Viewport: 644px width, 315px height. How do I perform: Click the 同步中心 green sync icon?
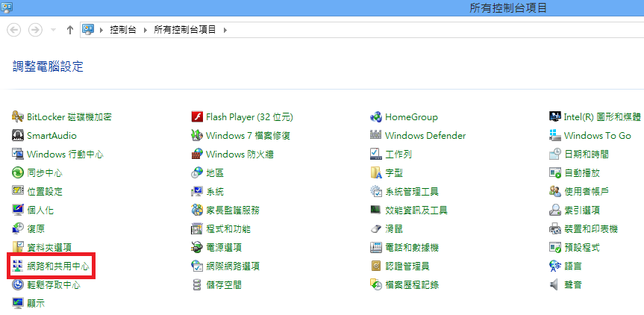[x=18, y=173]
